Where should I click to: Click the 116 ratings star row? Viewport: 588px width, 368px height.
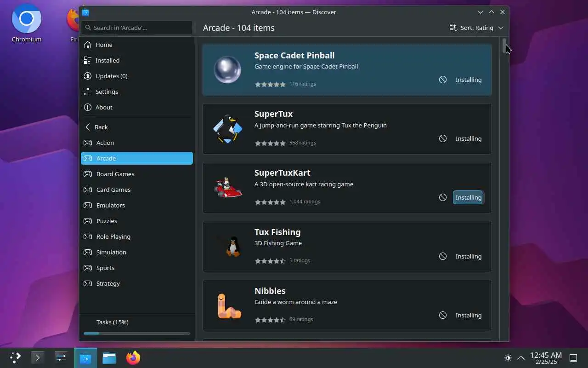tap(270, 84)
